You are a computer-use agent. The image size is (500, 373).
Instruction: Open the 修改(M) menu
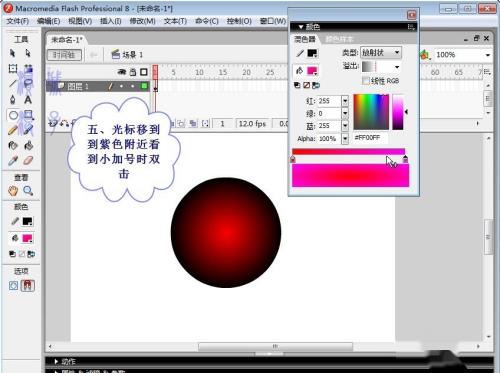[142, 21]
